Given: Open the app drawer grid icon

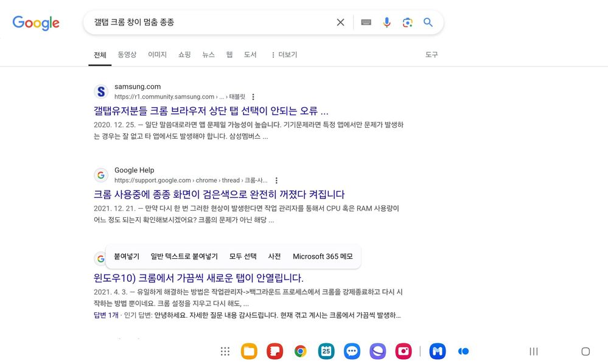Looking at the screenshot, I should pos(225,351).
